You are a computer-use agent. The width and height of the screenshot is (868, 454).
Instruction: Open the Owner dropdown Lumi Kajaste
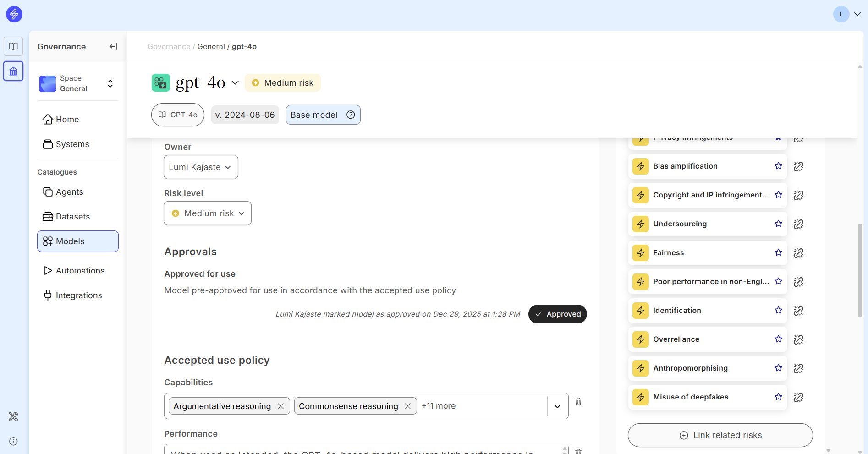tap(201, 167)
